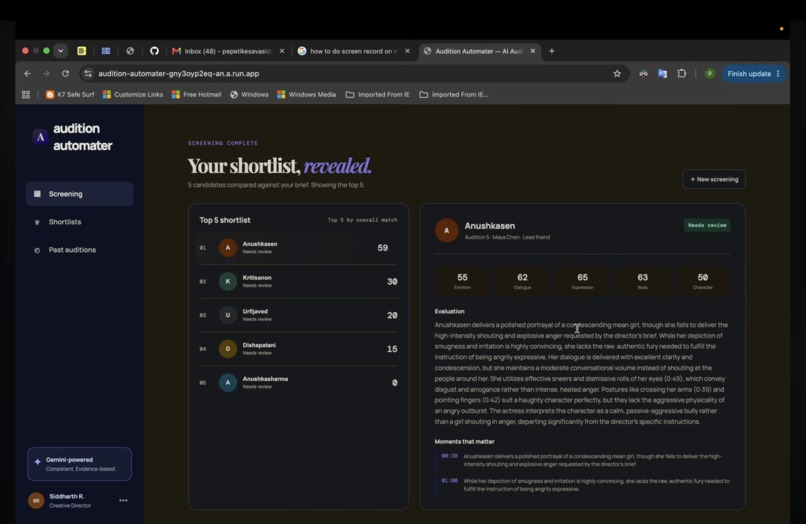Viewport: 806px width, 524px height.
Task: Jump to the 00:20 moment timestamp
Action: pyautogui.click(x=449, y=456)
